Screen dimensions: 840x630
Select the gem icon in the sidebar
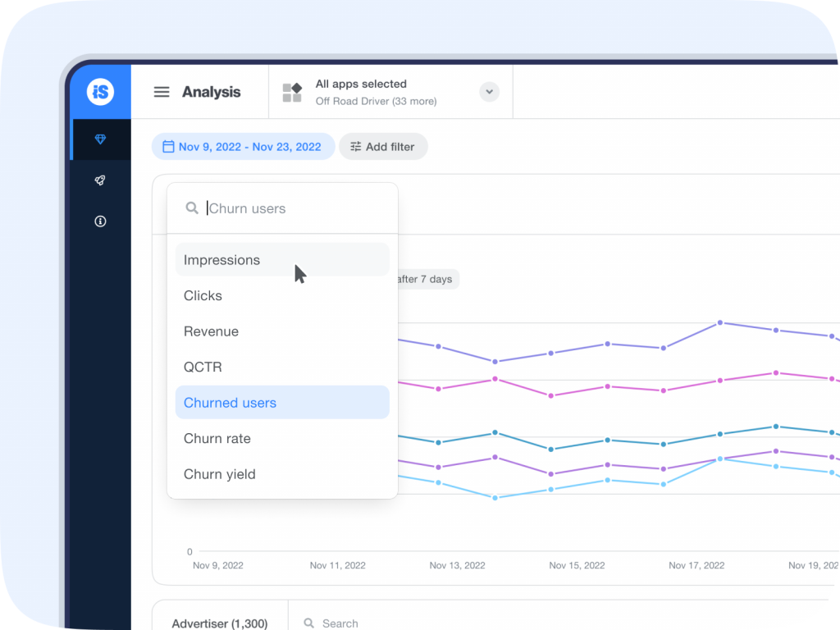pos(99,139)
